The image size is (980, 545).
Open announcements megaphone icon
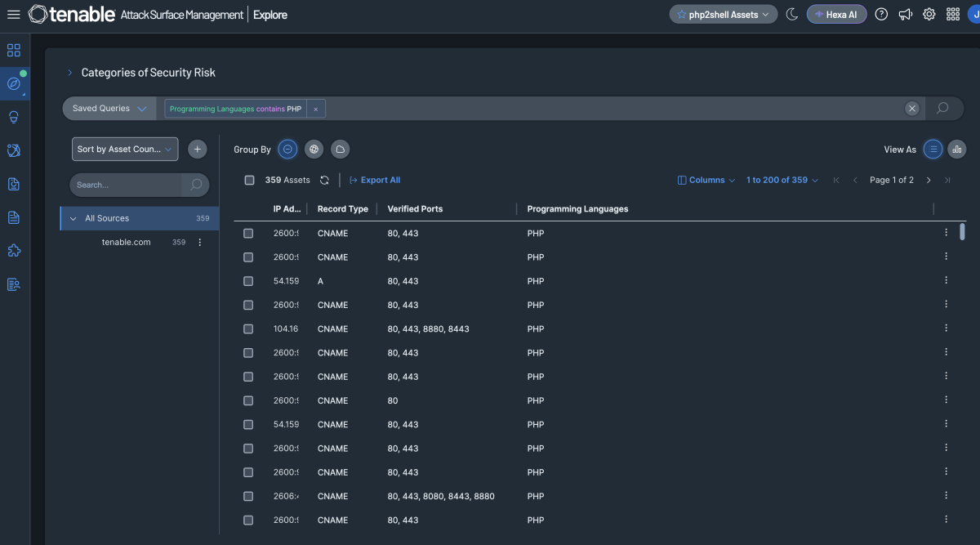[x=905, y=15]
